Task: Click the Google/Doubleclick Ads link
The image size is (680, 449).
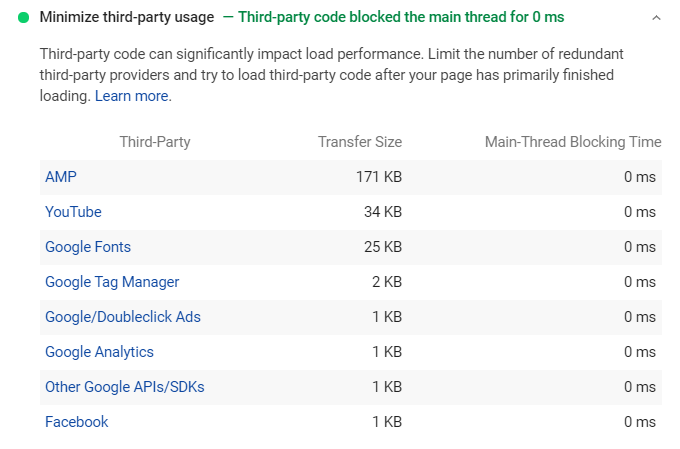Action: (123, 317)
